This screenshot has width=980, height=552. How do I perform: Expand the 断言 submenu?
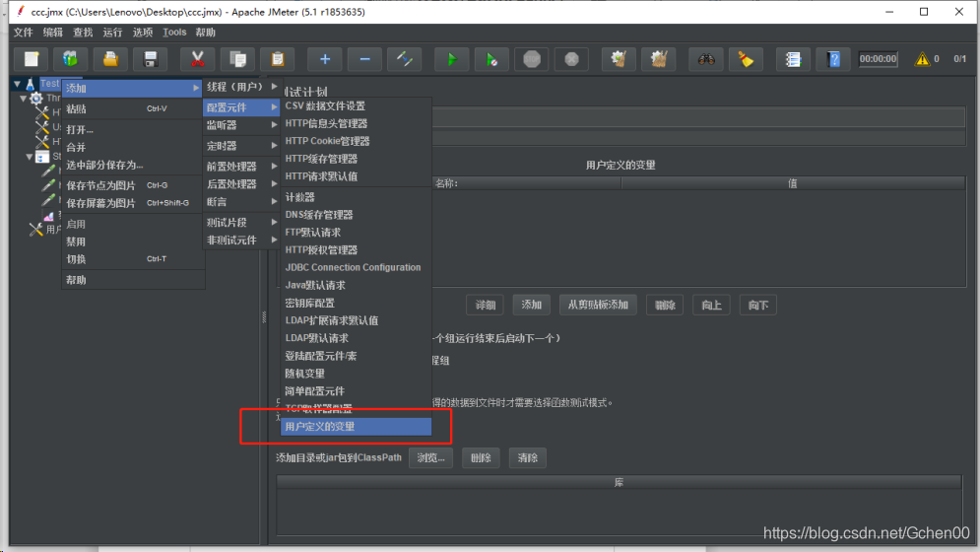point(242,201)
